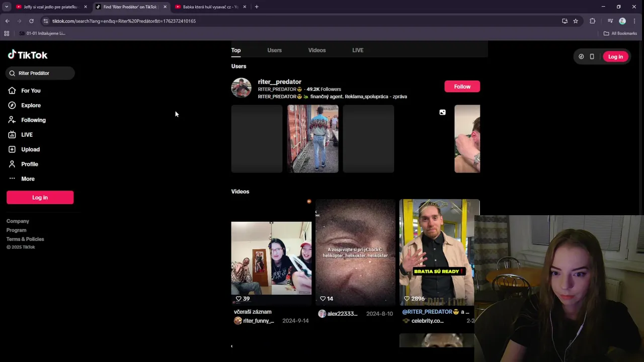Expand Terms & Policies footer section
This screenshot has height=362, width=644.
tap(25, 239)
